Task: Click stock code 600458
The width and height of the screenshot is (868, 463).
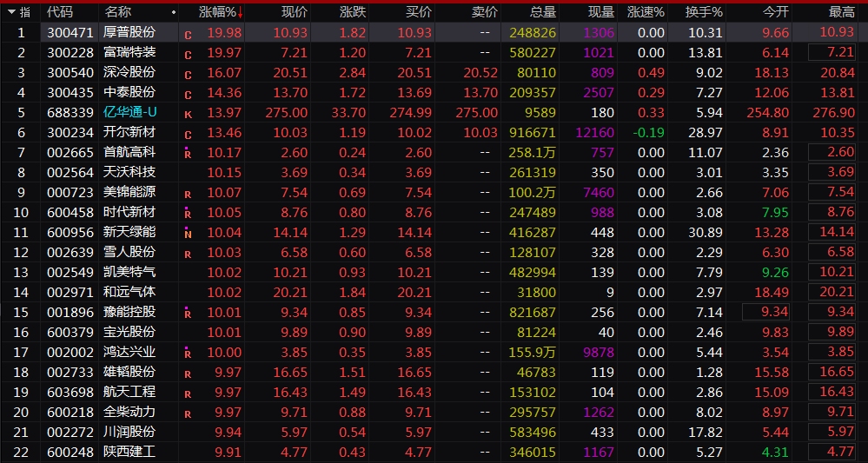Action: coord(70,213)
